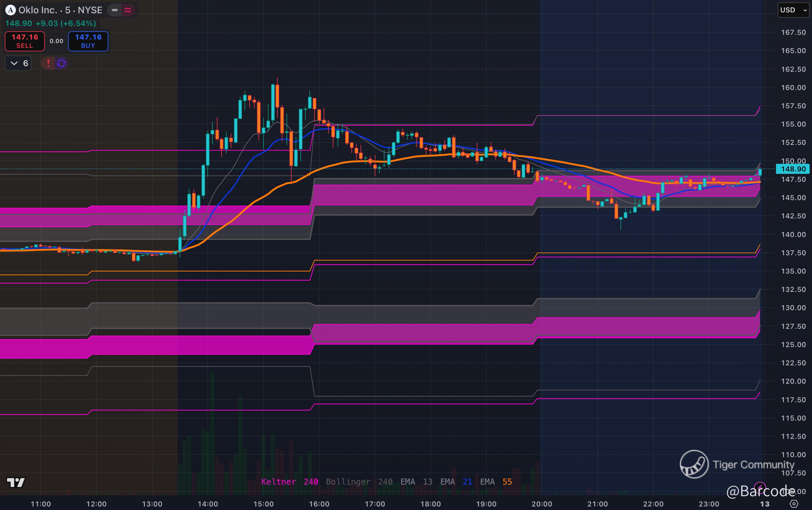The image size is (812, 510).
Task: Click the 16:00 time axis marker
Action: tap(319, 504)
